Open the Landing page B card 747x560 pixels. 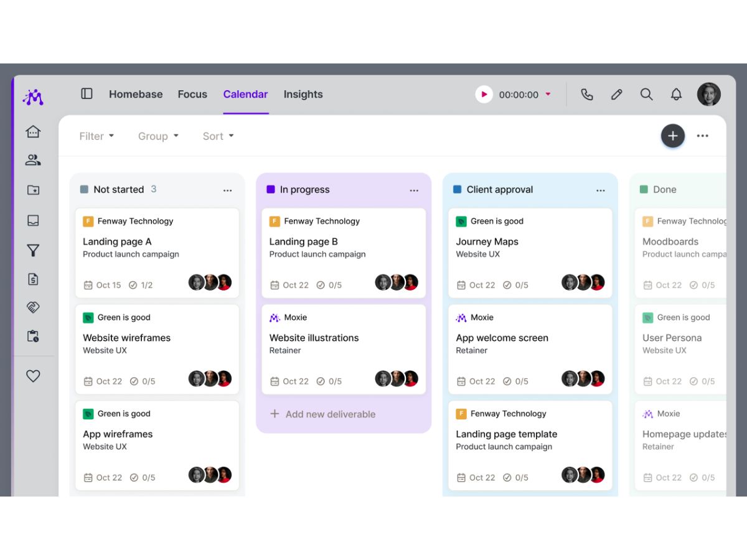(x=344, y=253)
